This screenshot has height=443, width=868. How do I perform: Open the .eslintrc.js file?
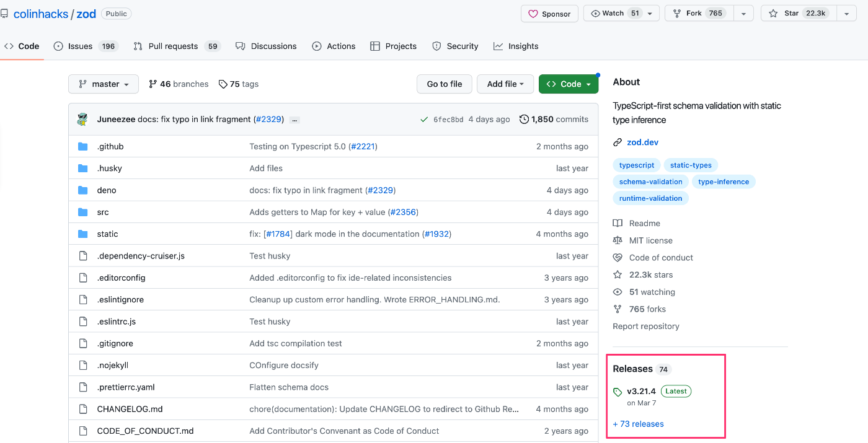117,322
